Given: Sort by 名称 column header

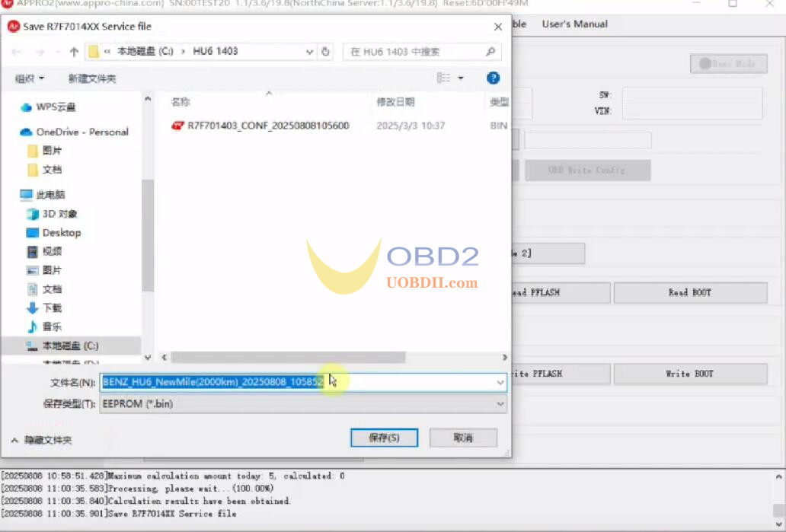Looking at the screenshot, I should coord(181,102).
